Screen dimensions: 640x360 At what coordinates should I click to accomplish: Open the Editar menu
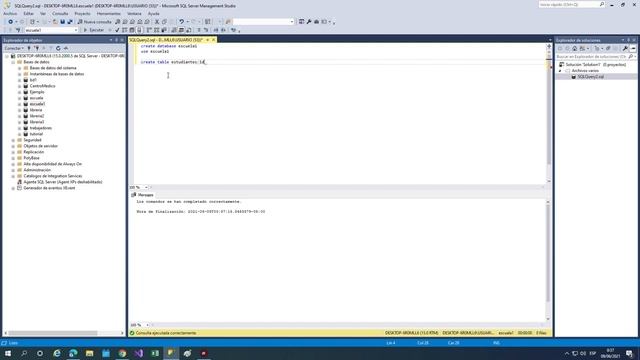(x=28, y=13)
